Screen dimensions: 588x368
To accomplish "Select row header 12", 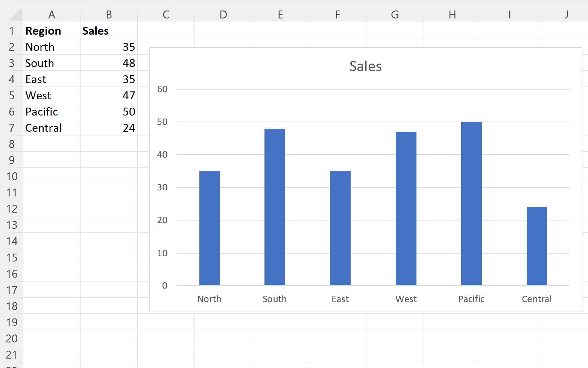I will [12, 208].
